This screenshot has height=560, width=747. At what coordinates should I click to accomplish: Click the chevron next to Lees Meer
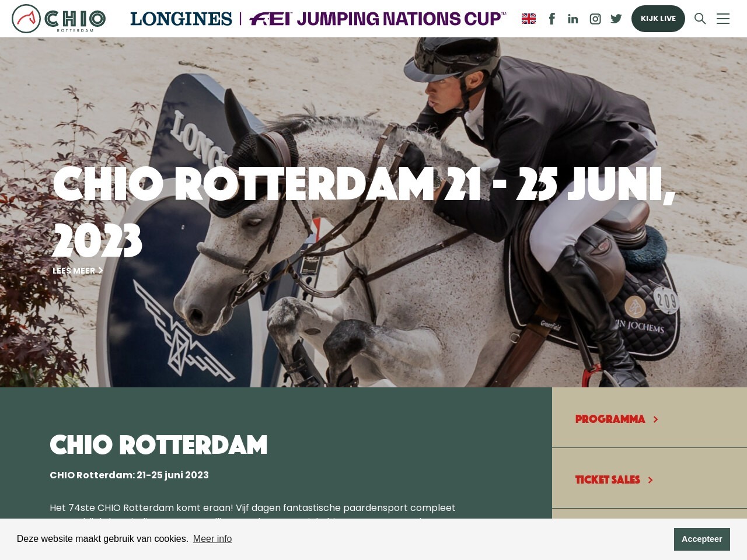click(x=100, y=271)
